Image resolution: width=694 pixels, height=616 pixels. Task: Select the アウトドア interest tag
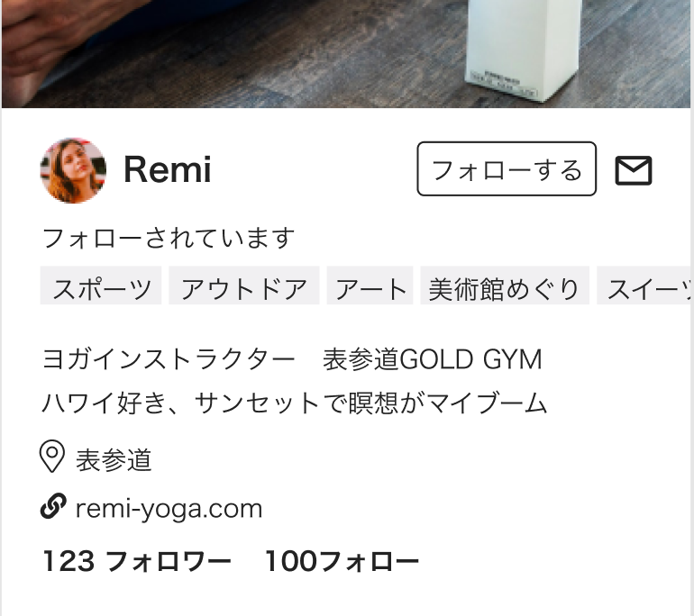tap(244, 285)
